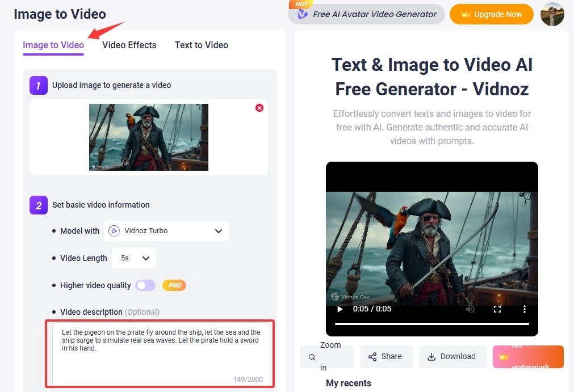The image size is (574, 392).
Task: Open Vidnoz Turbo model options
Action: [166, 231]
